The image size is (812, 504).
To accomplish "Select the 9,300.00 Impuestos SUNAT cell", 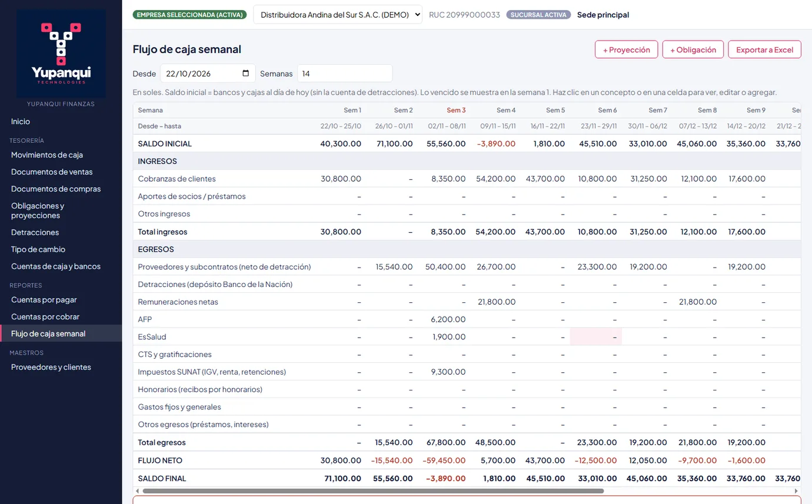I will 448,372.
